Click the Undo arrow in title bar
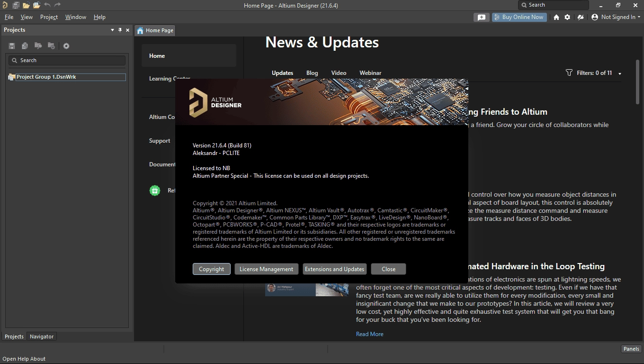 click(x=47, y=5)
